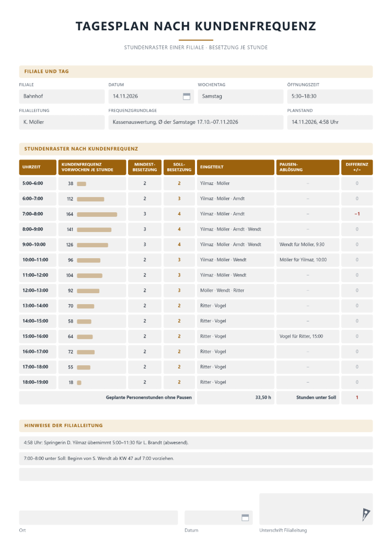Click Eingeteilt cell in the 8:00–9:00 row

pyautogui.click(x=235, y=229)
